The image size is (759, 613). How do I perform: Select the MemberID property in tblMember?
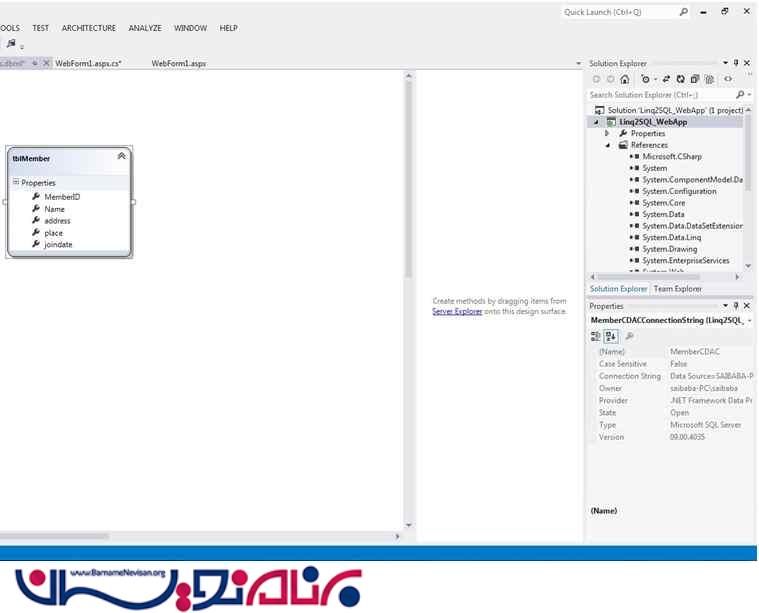61,197
